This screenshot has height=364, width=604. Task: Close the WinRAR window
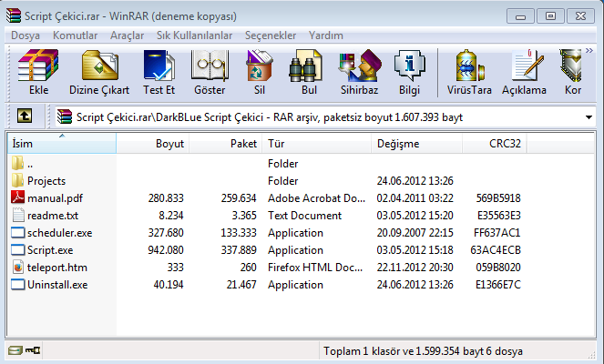click(x=580, y=16)
